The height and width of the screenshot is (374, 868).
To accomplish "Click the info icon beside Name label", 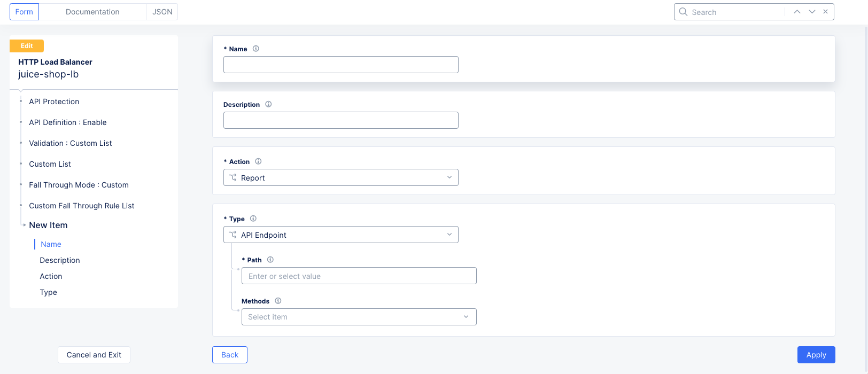I will point(256,49).
